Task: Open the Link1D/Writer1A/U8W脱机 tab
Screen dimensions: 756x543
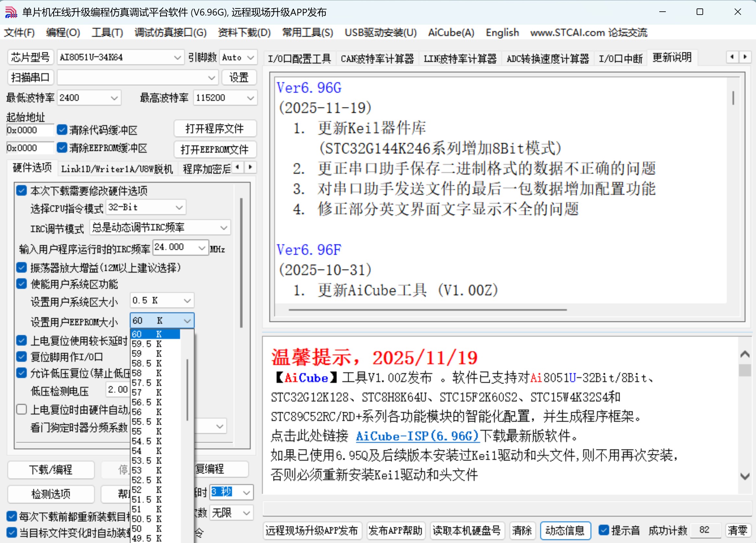Action: 116,169
